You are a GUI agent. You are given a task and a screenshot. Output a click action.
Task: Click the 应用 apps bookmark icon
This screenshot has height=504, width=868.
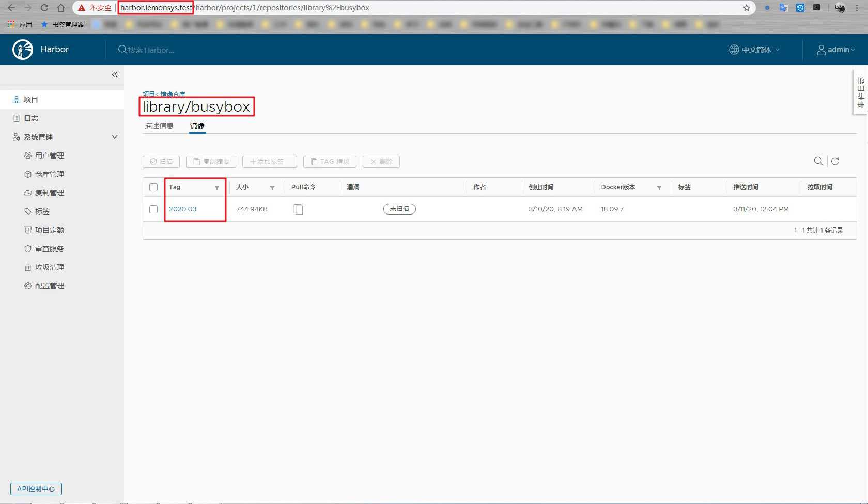point(11,24)
